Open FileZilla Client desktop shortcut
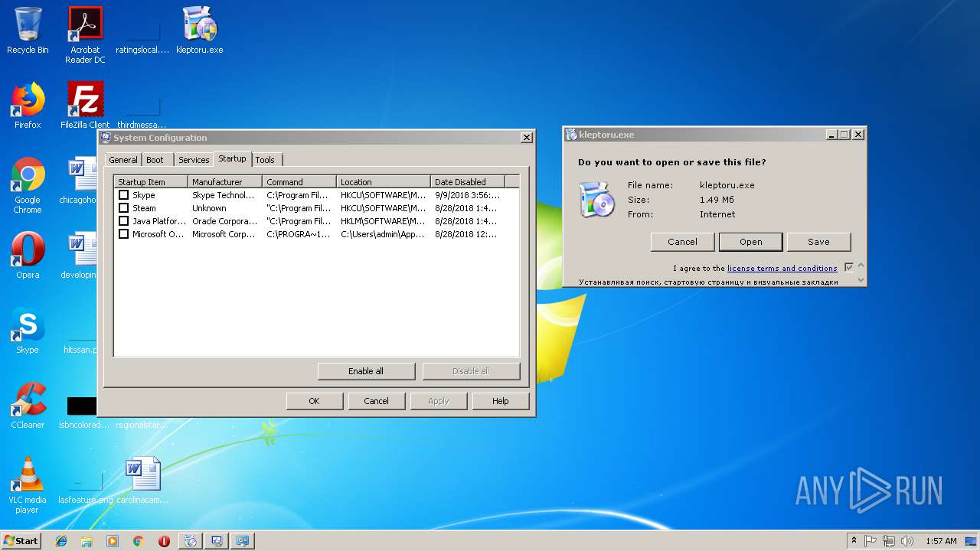Image resolution: width=980 pixels, height=551 pixels. (85, 106)
